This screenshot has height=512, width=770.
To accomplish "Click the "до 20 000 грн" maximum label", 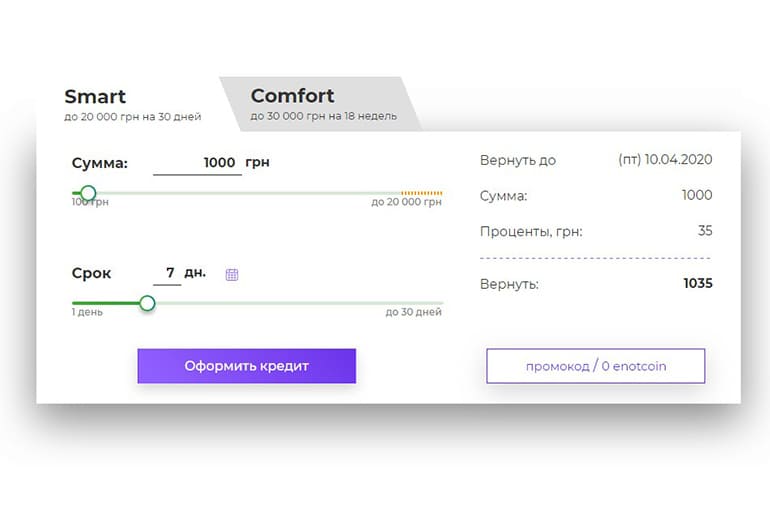I will 406,202.
